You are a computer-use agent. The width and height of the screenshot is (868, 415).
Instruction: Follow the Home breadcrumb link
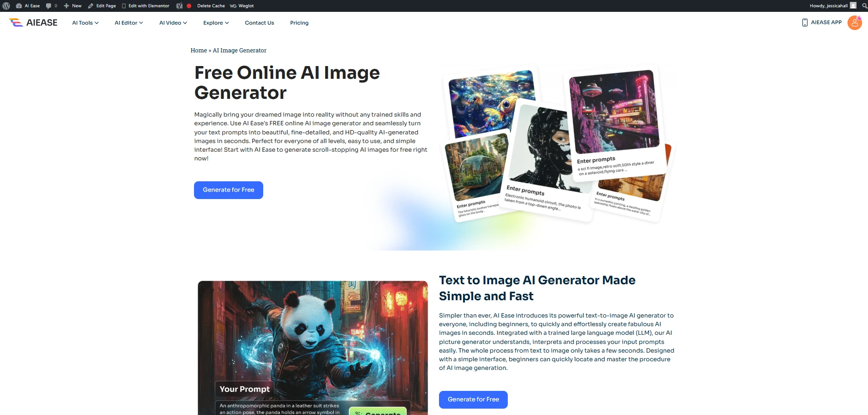click(x=199, y=51)
